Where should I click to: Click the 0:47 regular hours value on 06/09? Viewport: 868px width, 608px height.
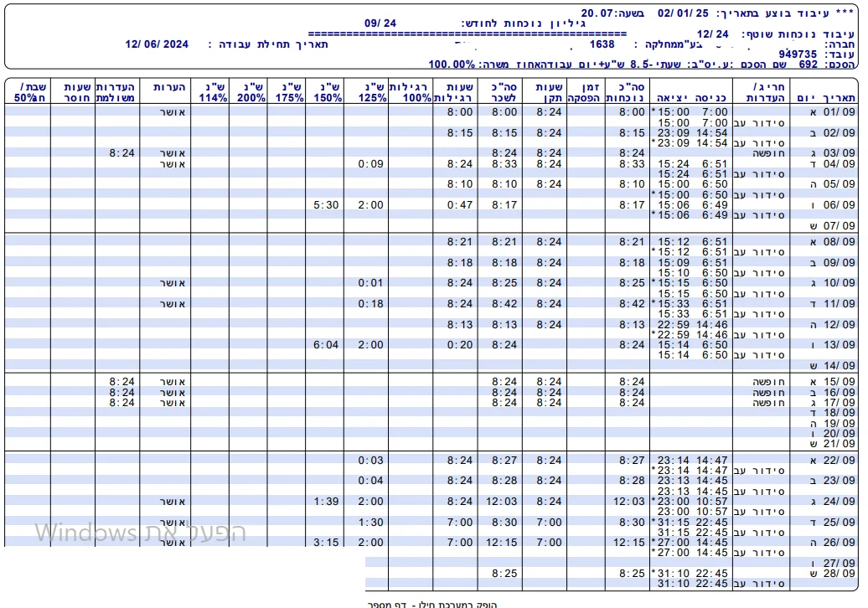(x=460, y=204)
